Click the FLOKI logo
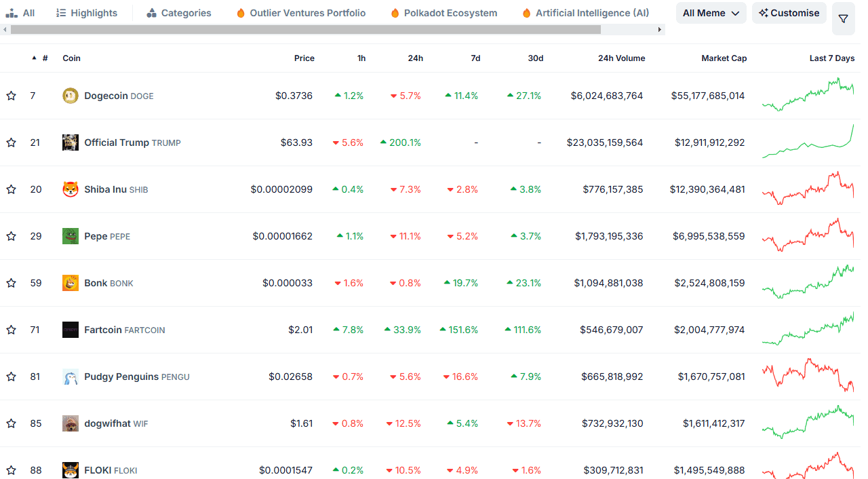Image resolution: width=868 pixels, height=479 pixels. 71,470
